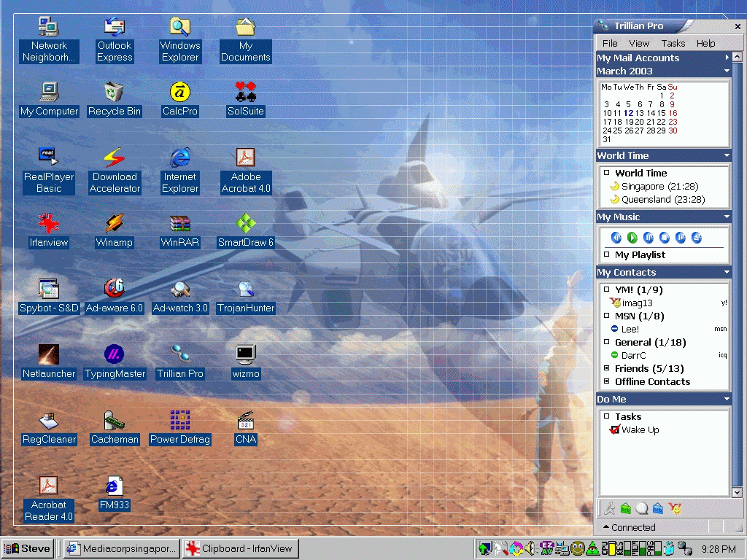Screen dimensions: 747x560
Task: Select the Irfanview desktop icon
Action: coord(49,230)
